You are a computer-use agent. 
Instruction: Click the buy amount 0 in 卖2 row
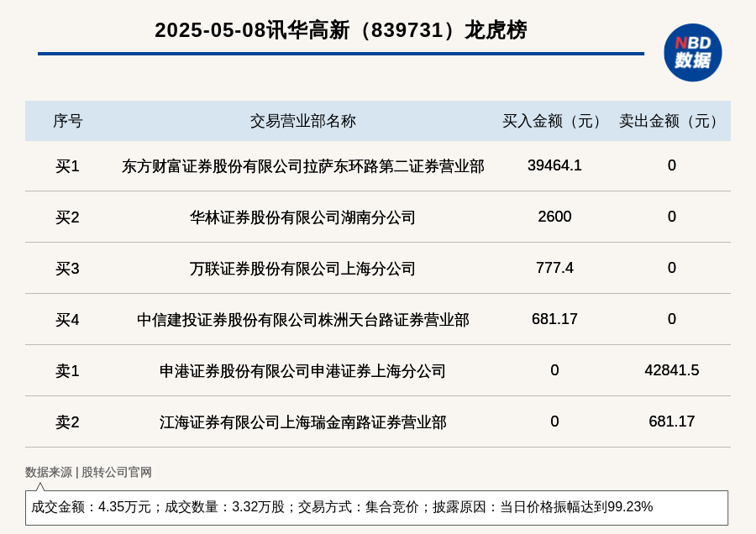point(554,421)
